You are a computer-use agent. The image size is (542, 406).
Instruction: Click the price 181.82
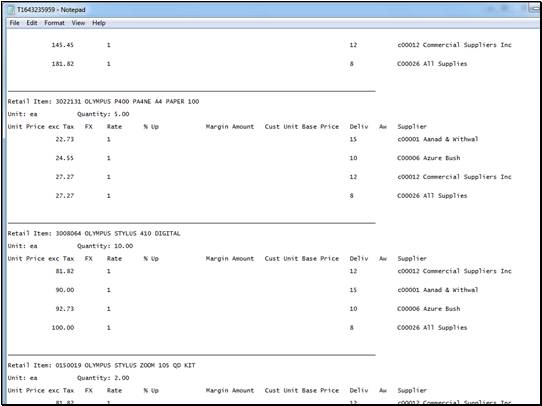point(63,64)
